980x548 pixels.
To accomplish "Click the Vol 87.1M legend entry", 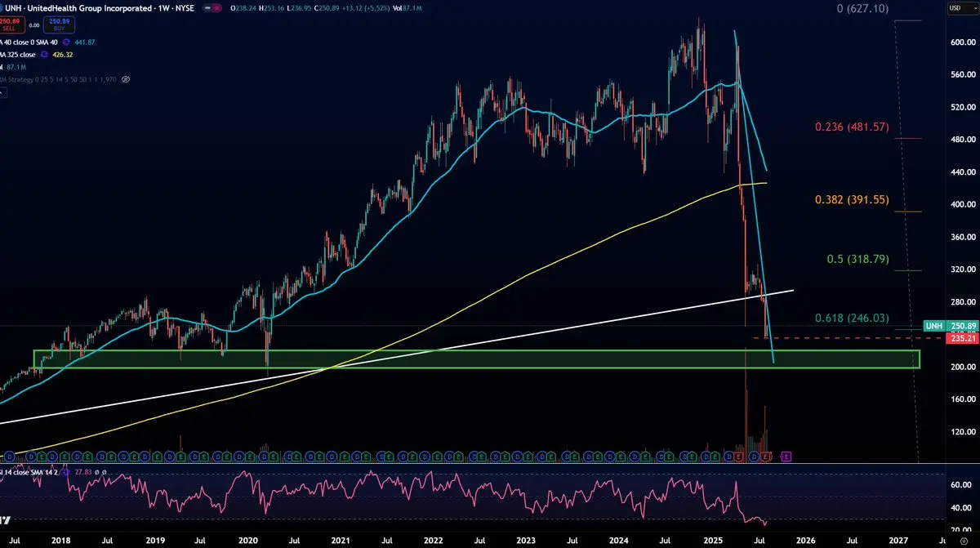I will (13, 67).
